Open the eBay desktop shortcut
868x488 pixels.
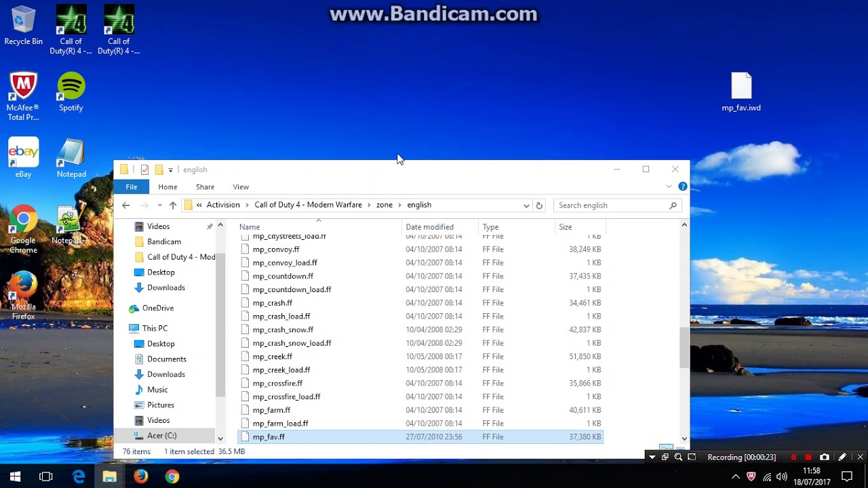coord(23,159)
